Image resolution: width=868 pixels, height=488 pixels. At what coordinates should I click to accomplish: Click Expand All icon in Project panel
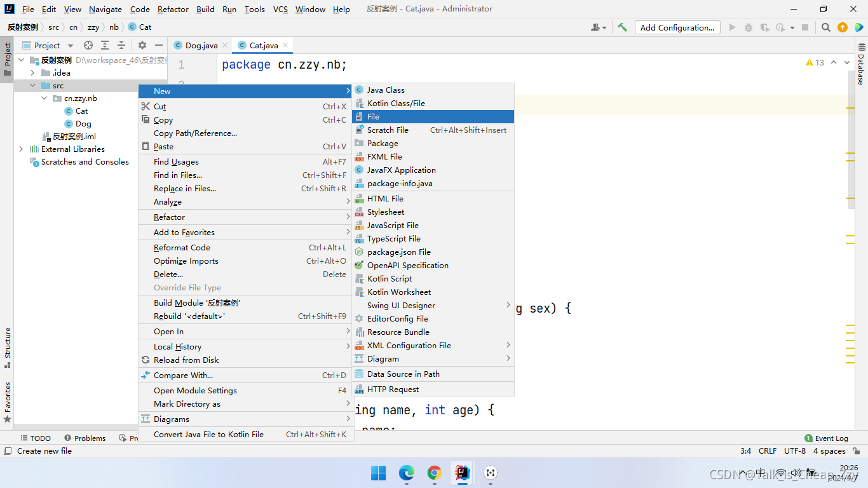click(x=105, y=45)
